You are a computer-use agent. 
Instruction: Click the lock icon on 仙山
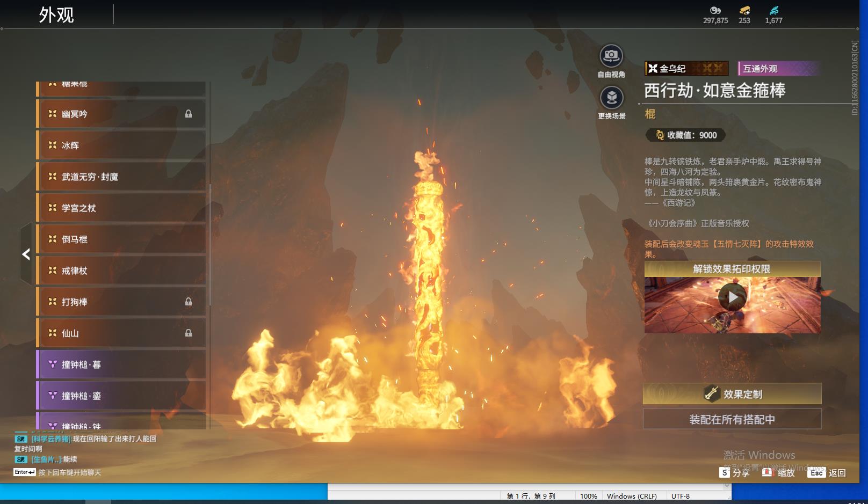tap(189, 333)
